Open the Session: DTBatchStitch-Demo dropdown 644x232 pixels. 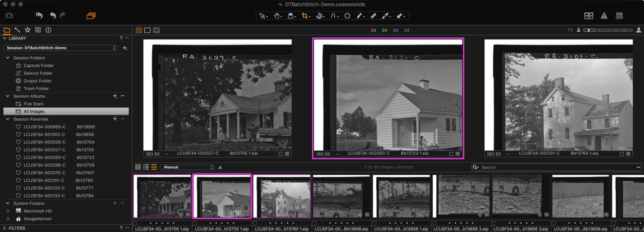coord(60,48)
